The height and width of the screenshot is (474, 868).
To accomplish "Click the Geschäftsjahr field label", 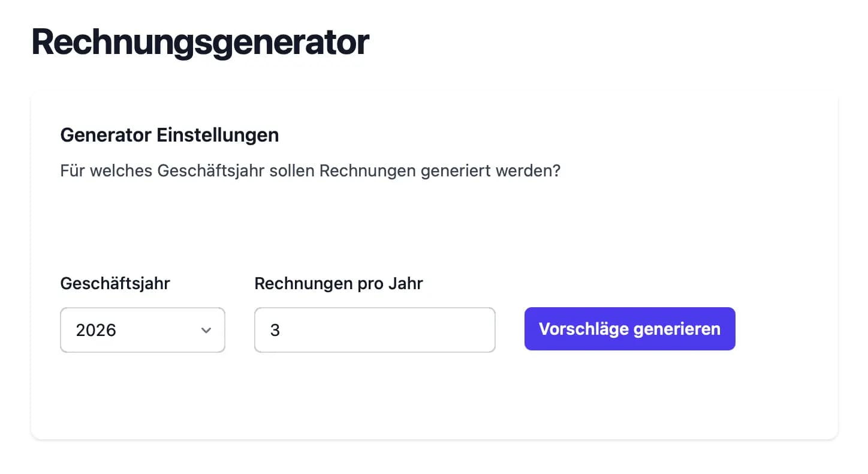I will [115, 283].
